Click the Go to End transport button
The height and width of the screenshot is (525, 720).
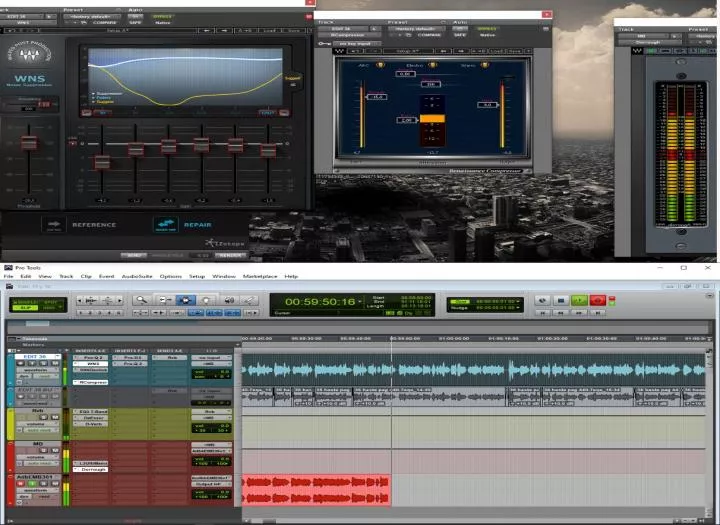(598, 313)
